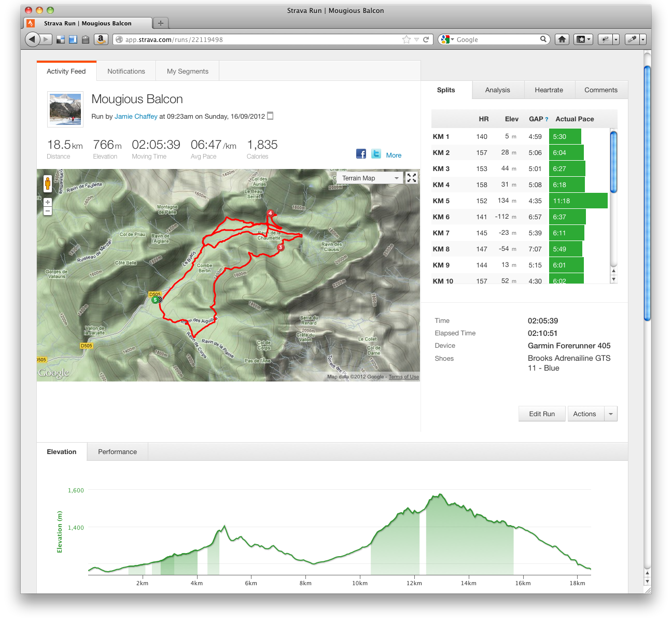Click segment marker 3 on the map
The width and height of the screenshot is (672, 622).
(x=281, y=247)
